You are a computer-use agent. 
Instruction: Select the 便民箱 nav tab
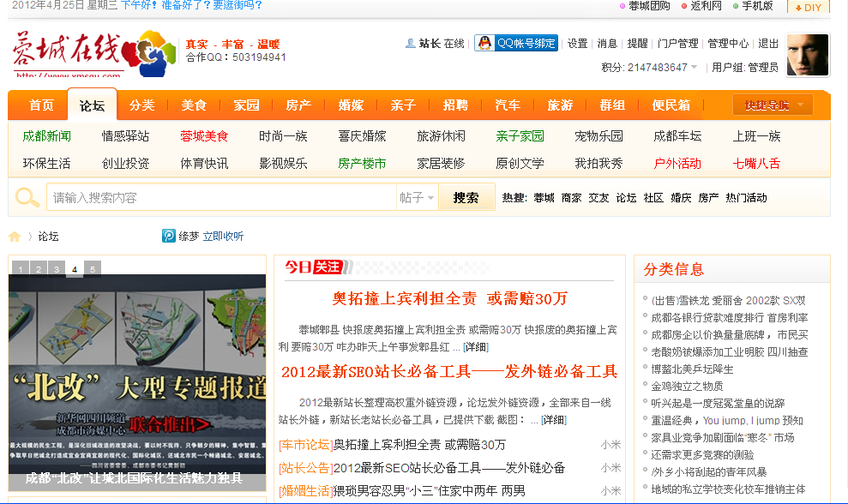click(671, 105)
